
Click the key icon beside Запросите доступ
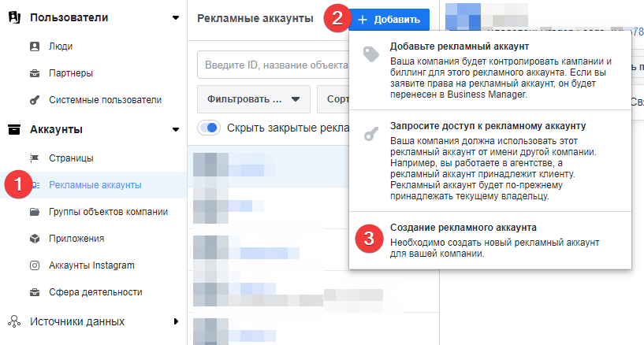(x=371, y=134)
